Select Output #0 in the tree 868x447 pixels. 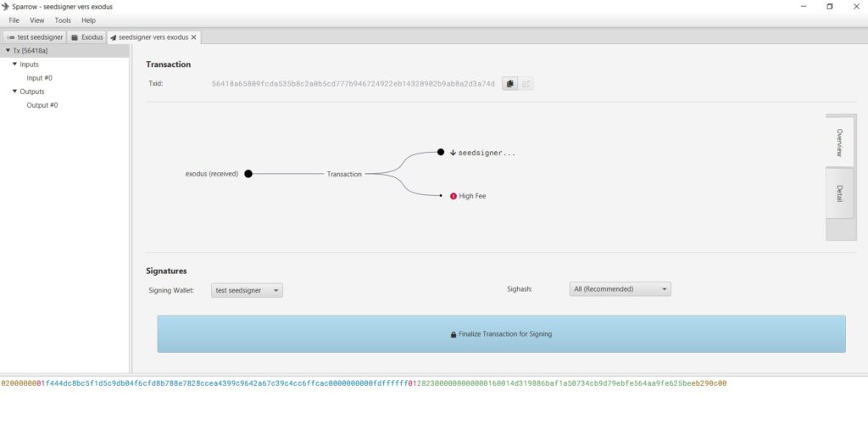pos(42,105)
